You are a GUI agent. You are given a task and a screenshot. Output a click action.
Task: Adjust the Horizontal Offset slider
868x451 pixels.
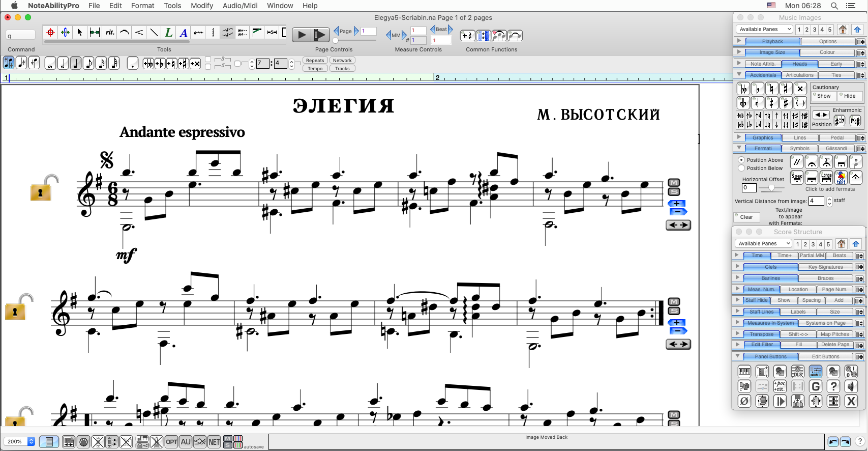click(x=771, y=188)
